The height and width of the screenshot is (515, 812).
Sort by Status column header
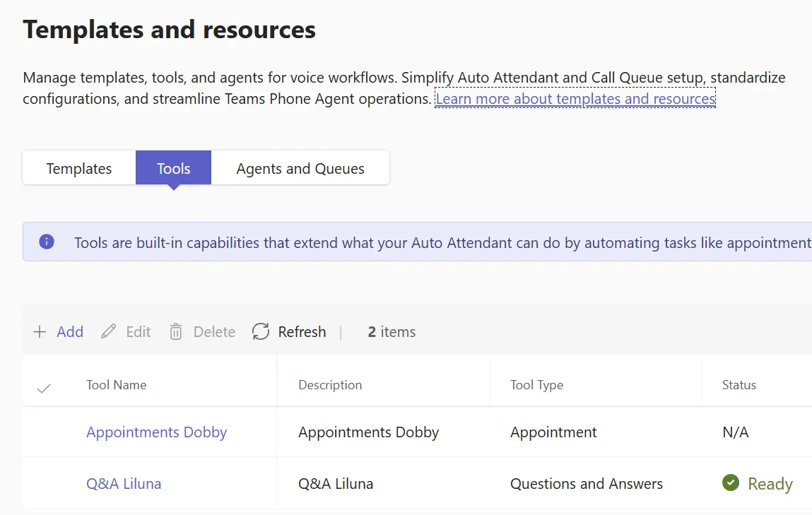[x=739, y=385]
